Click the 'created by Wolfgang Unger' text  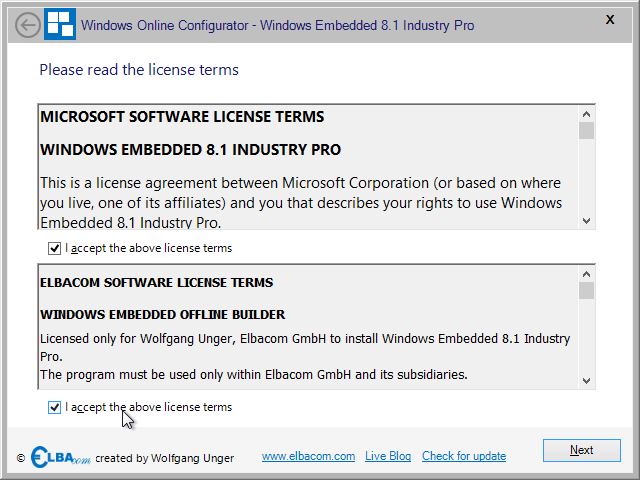point(164,458)
